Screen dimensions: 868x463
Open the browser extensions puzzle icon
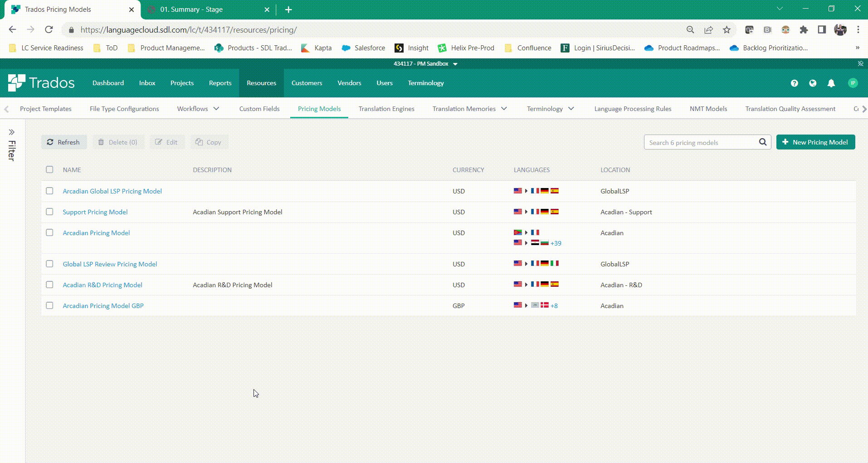[x=804, y=30]
